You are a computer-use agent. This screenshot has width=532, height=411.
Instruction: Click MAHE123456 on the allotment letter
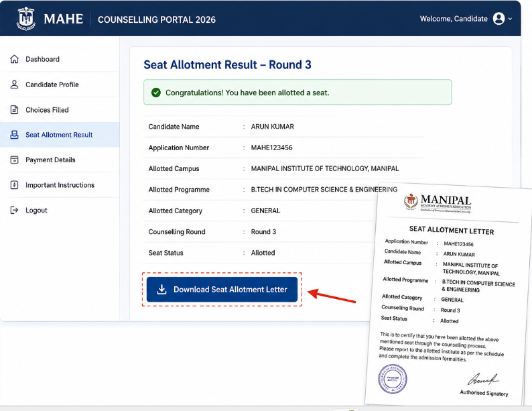coord(459,243)
